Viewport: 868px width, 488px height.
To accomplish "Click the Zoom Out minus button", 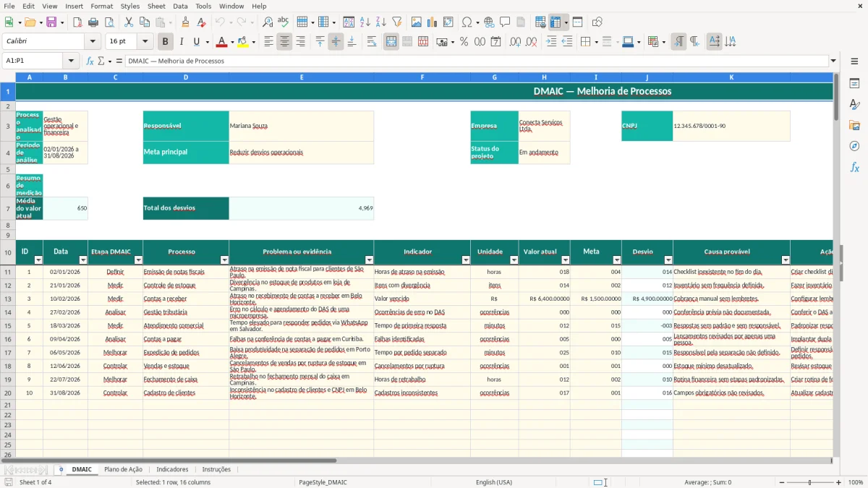I will (780, 482).
